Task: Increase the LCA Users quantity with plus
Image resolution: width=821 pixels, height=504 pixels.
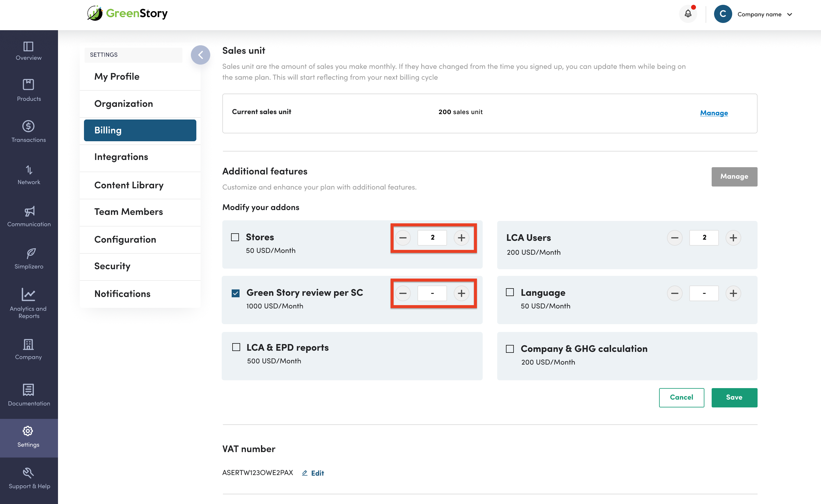Action: [x=733, y=238]
